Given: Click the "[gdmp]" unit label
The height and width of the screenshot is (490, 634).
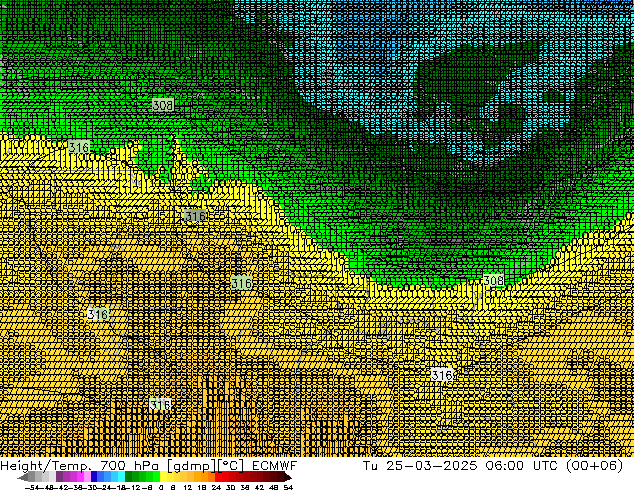Looking at the screenshot, I should (x=192, y=466).
